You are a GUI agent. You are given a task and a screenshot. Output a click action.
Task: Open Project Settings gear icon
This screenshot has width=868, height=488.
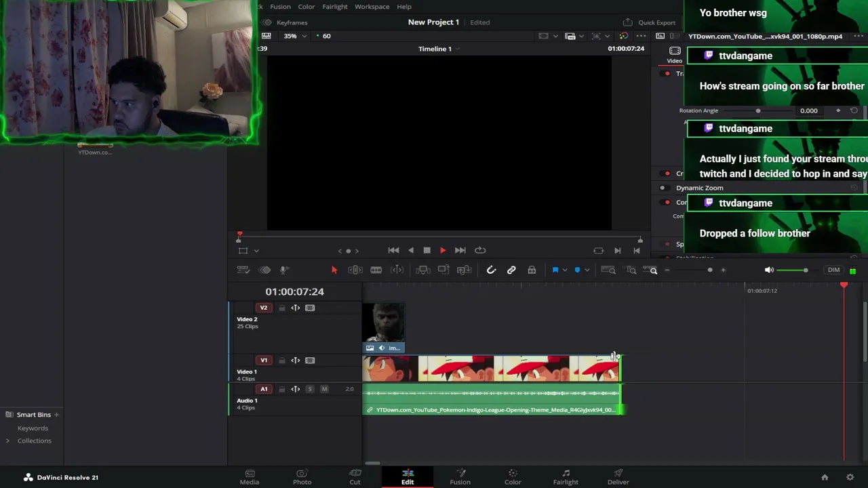850,477
